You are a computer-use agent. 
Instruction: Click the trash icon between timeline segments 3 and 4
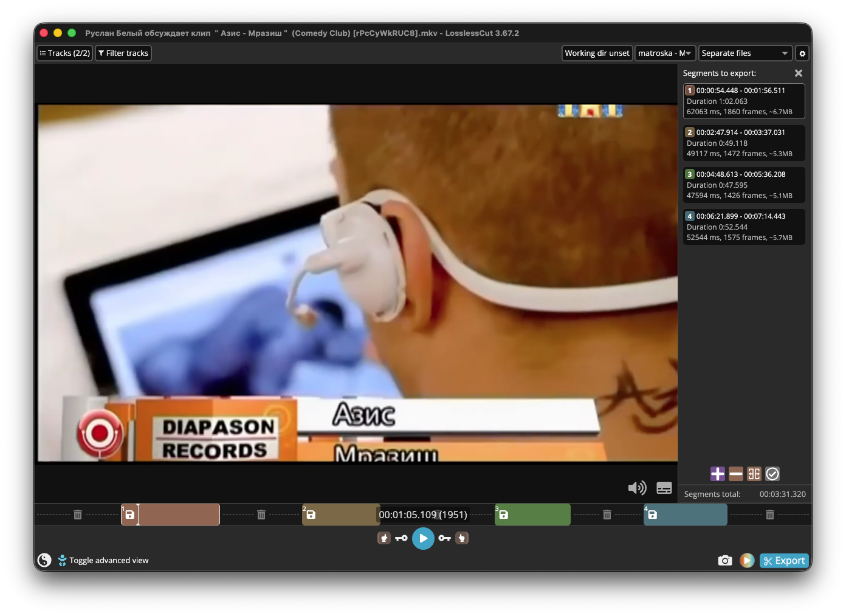(x=607, y=515)
